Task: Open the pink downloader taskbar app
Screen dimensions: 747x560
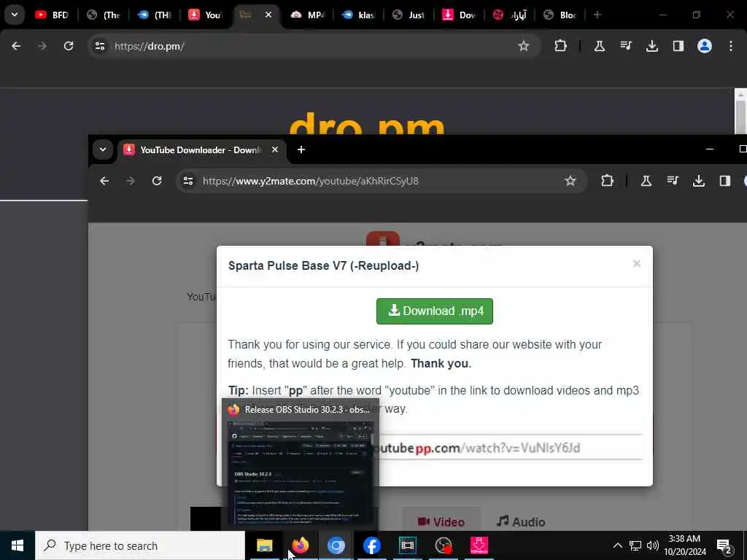Action: click(x=479, y=545)
